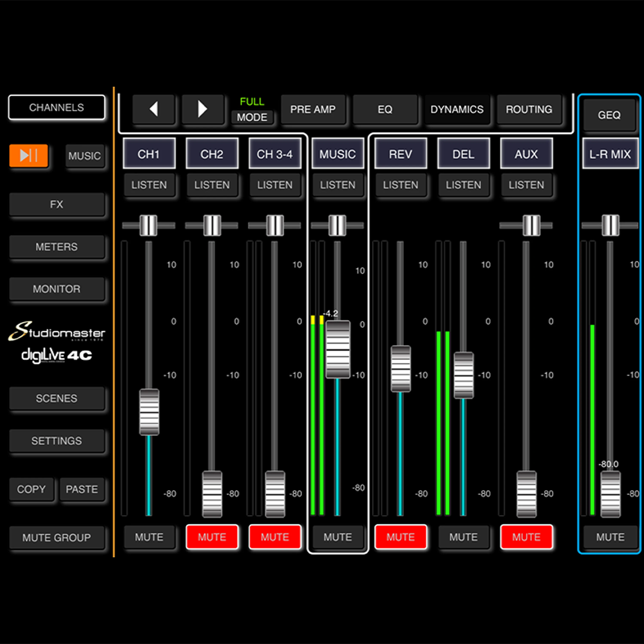Click the CH1 pan slider knob

point(148,225)
